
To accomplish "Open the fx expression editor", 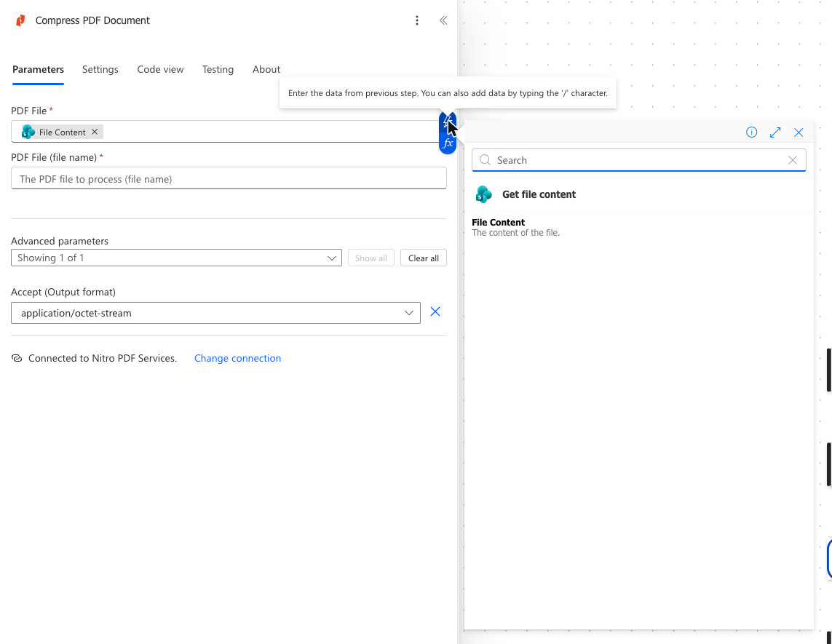I will (x=448, y=143).
